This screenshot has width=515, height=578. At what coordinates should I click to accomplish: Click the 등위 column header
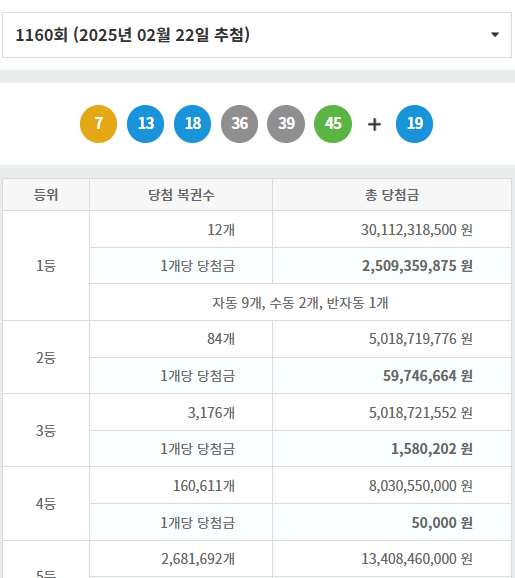click(46, 195)
